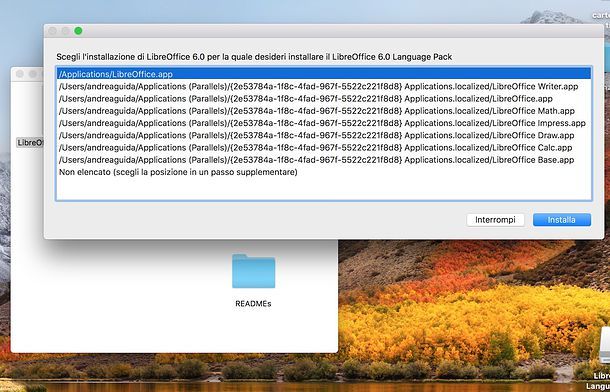This screenshot has height=392, width=610.
Task: Select the LibreOffice Writer.app path
Action: click(x=324, y=86)
